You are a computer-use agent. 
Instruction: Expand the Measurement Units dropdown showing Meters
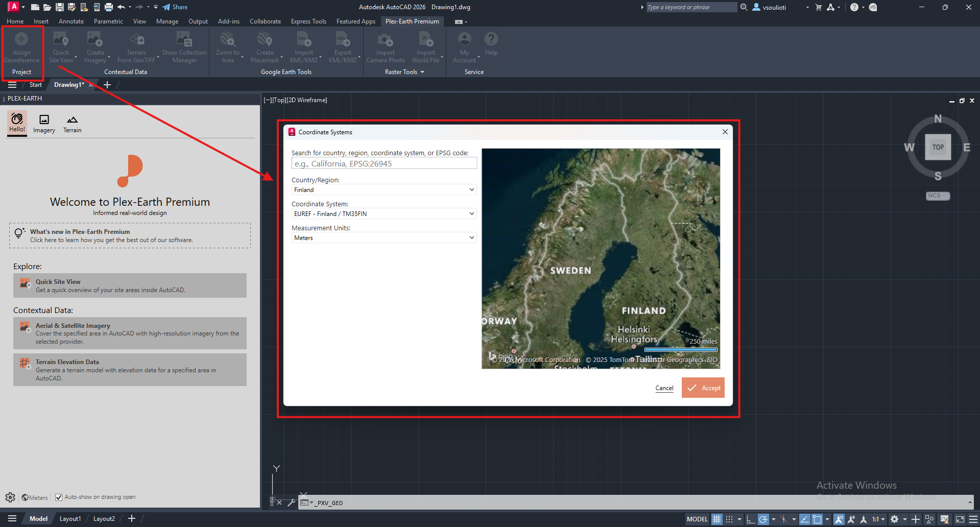point(384,237)
